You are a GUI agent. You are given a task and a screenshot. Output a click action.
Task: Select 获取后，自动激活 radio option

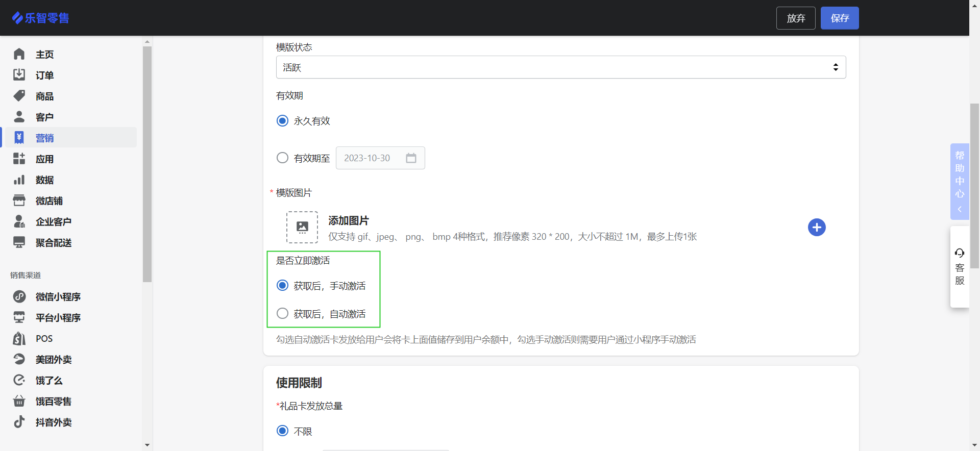[x=282, y=313]
